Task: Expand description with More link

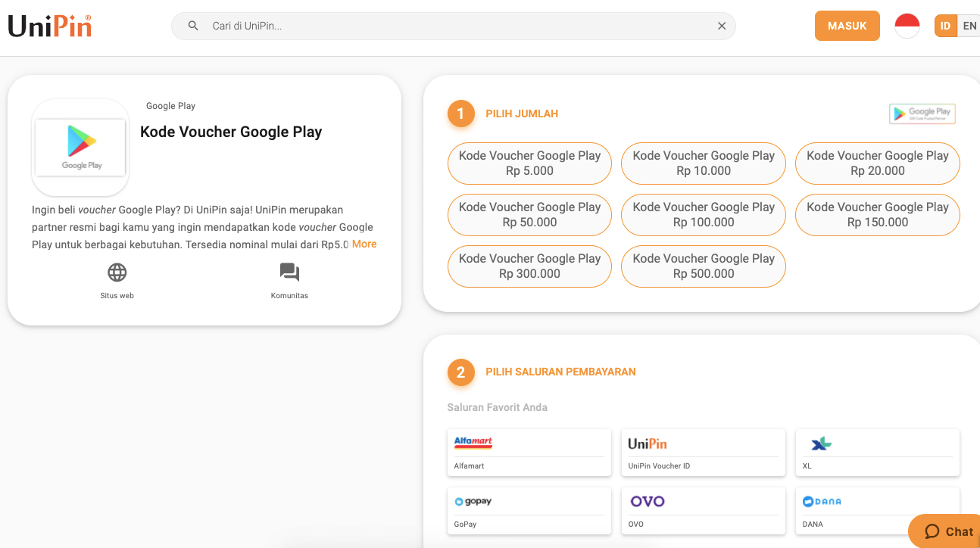Action: coord(364,244)
